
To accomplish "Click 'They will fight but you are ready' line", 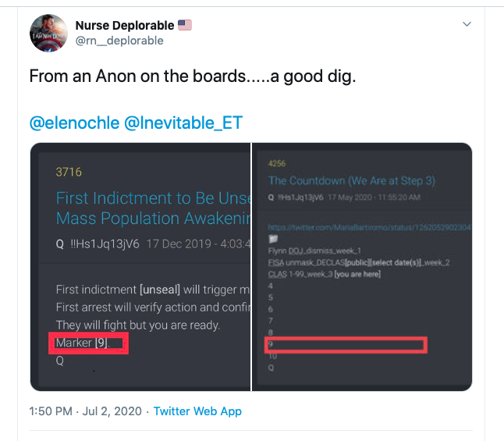I will [x=138, y=325].
